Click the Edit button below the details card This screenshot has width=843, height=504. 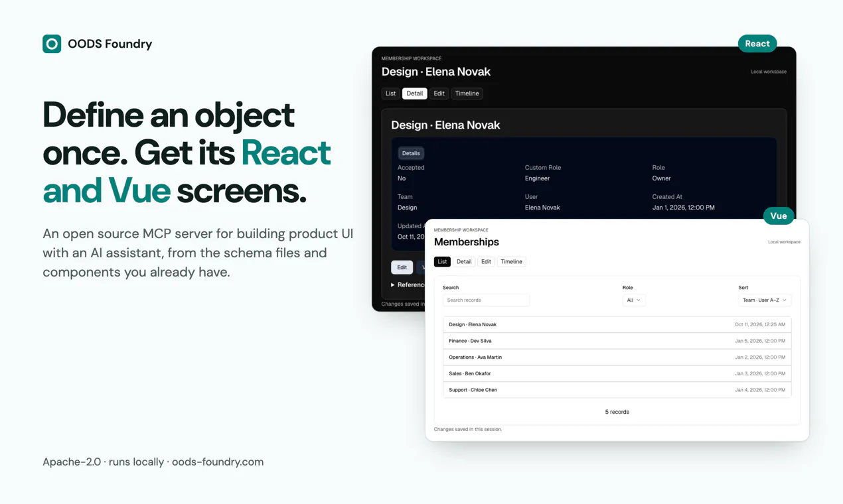click(402, 267)
